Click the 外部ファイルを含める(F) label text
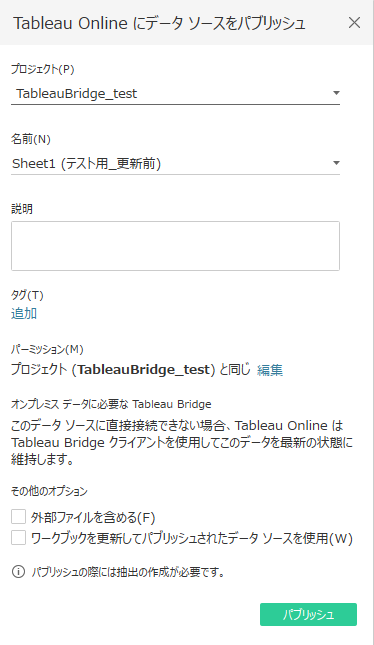The width and height of the screenshot is (374, 645). pos(93,517)
